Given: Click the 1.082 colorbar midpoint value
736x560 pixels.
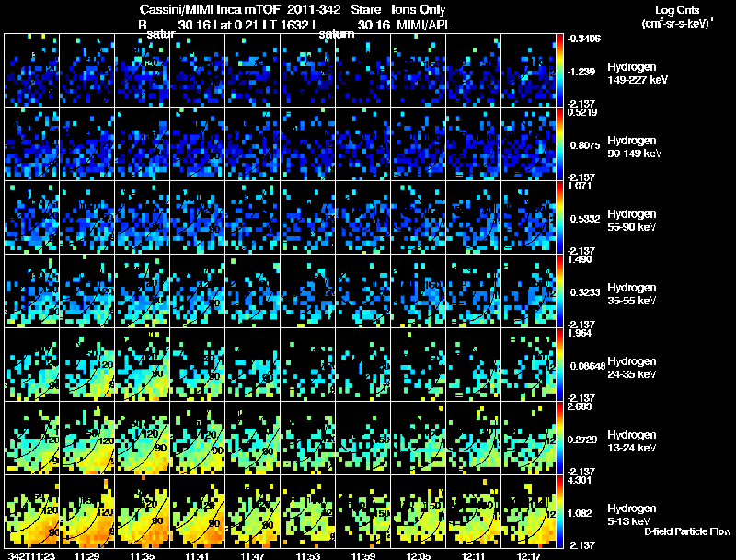Looking at the screenshot, I should coord(581,513).
